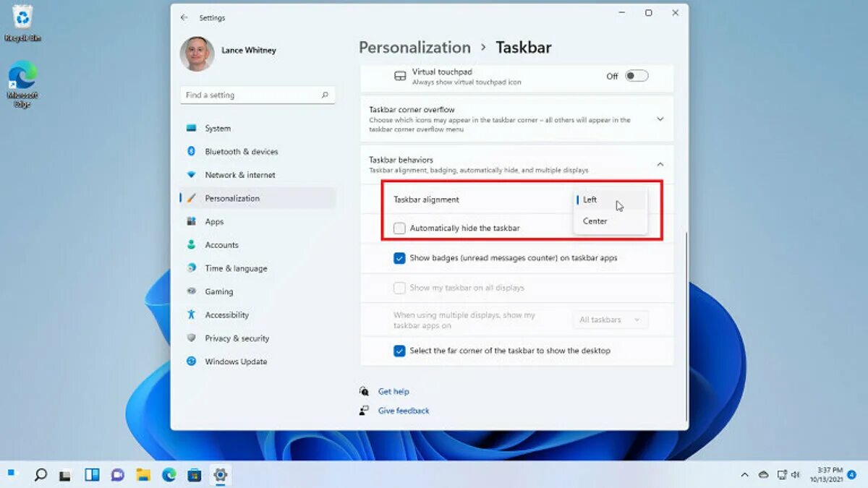Viewport: 868px width, 488px height.
Task: Click the Settings window scrollbar
Action: (686, 325)
